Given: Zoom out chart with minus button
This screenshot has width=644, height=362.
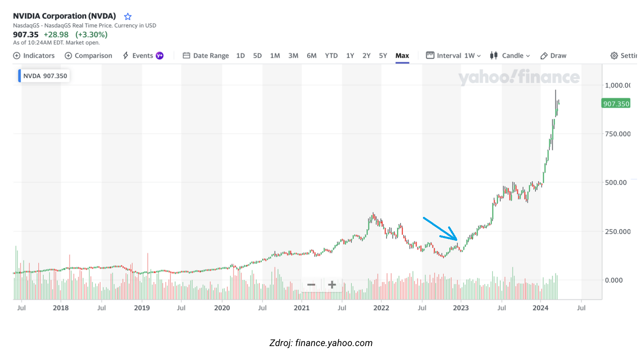Looking at the screenshot, I should pos(311,285).
